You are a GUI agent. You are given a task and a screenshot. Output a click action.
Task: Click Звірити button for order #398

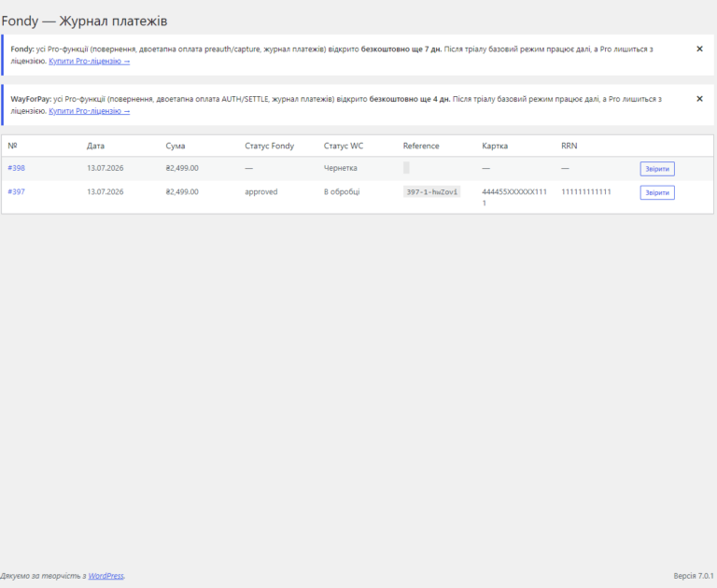(x=657, y=169)
